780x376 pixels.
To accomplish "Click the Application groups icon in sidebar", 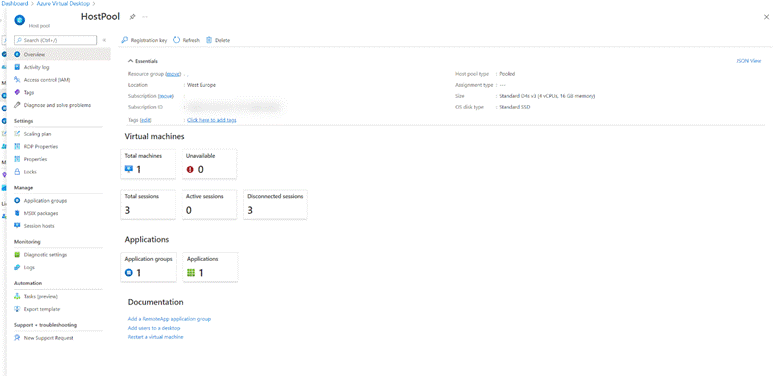I will pyautogui.click(x=17, y=200).
